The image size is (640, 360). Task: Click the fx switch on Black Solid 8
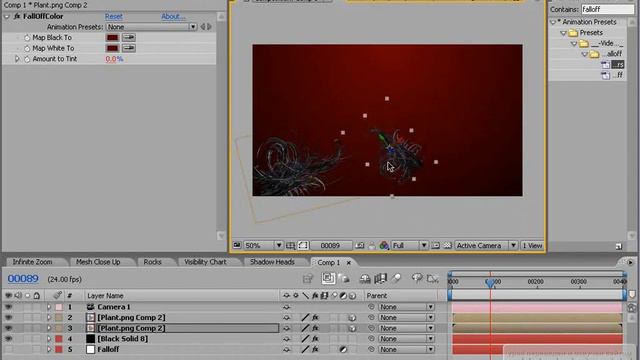pyautogui.click(x=315, y=339)
